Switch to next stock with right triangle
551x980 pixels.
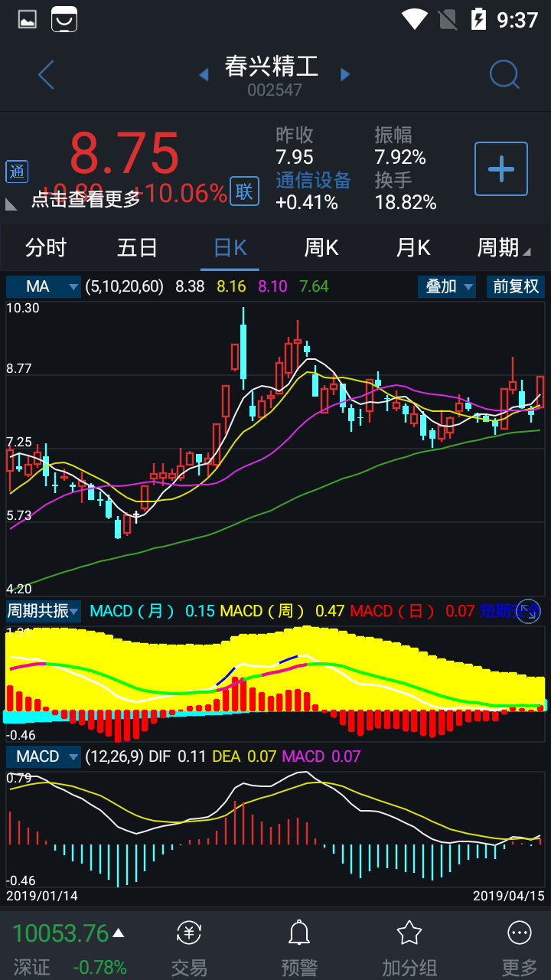tap(345, 75)
